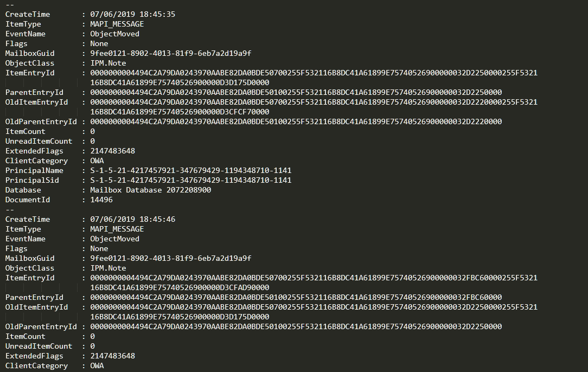The image size is (588, 372).
Task: Click second ExtendedFlags value 2147483648
Action: tap(112, 356)
